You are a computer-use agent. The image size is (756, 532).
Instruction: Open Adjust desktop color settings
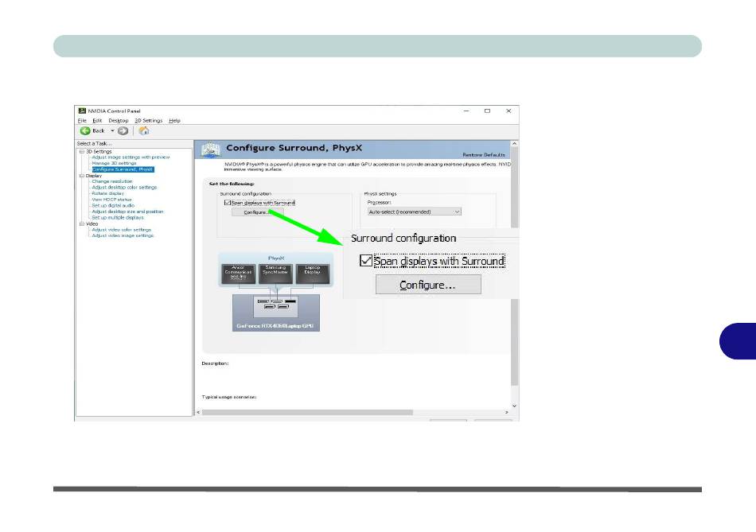click(x=124, y=188)
